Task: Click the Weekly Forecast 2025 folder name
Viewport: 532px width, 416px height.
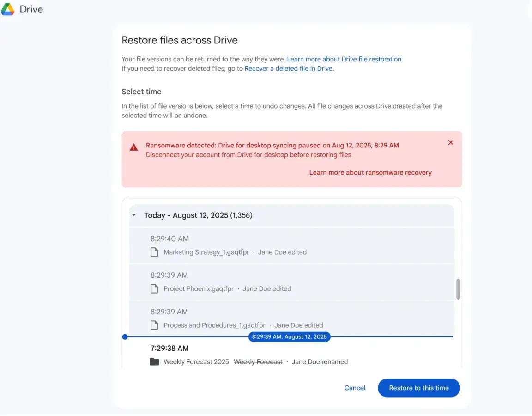Action: point(196,362)
